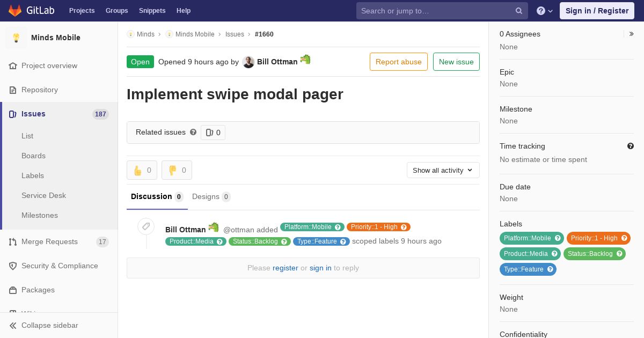This screenshot has width=644, height=338.
Task: Click the Time tracking help icon
Action: 631,146
